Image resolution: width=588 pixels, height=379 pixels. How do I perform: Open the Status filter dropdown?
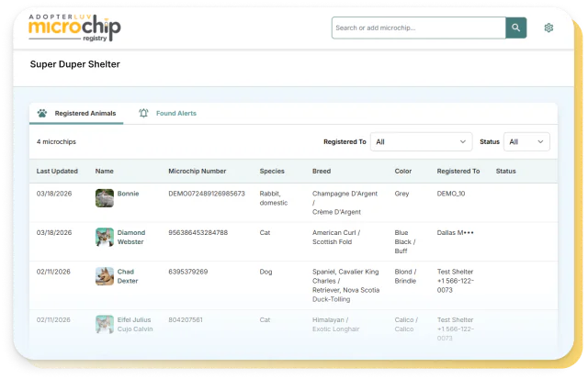[x=526, y=142]
